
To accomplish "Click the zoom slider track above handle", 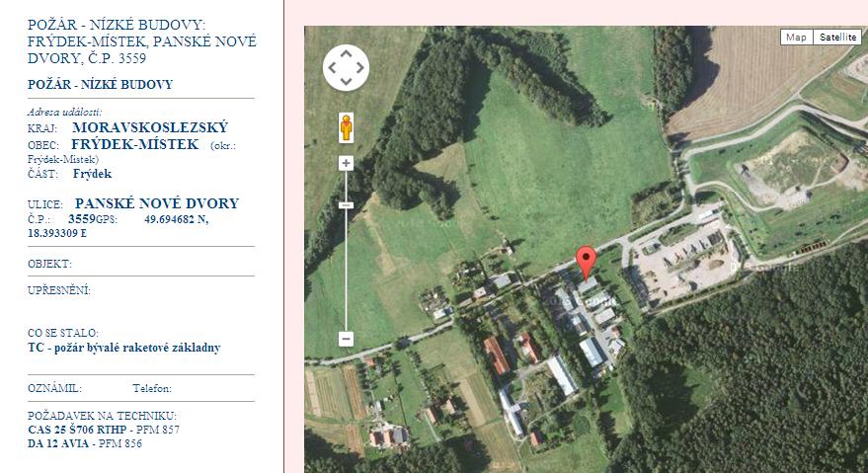I will (346, 186).
